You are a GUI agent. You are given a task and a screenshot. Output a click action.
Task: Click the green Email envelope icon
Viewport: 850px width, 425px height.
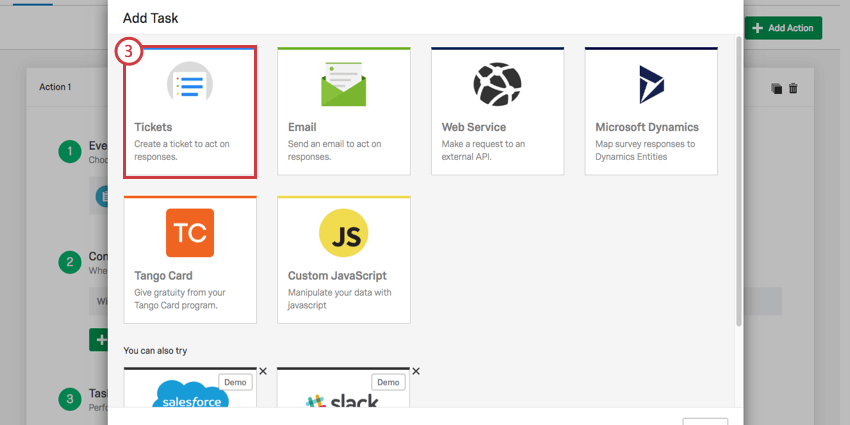tap(343, 84)
